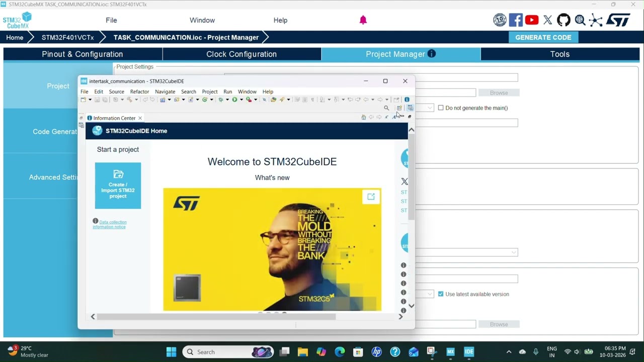Switch to the Clock Configuration tab
The image size is (644, 362).
click(242, 54)
